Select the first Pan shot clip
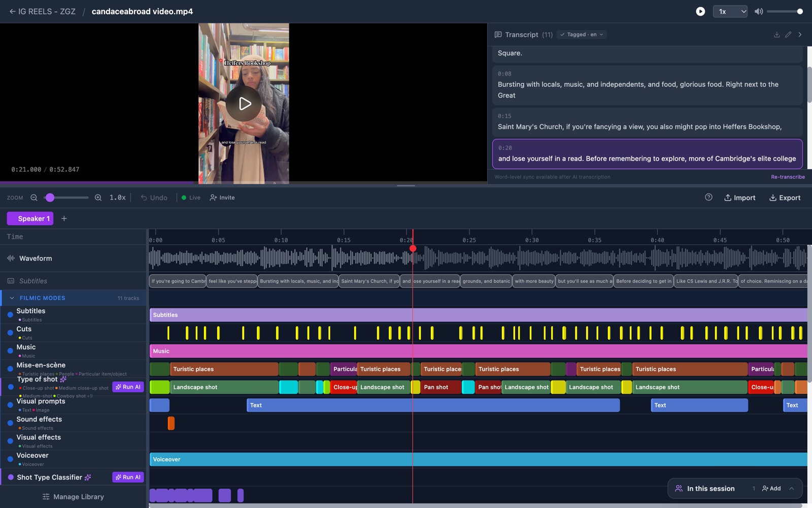This screenshot has height=508, width=812. [441, 387]
